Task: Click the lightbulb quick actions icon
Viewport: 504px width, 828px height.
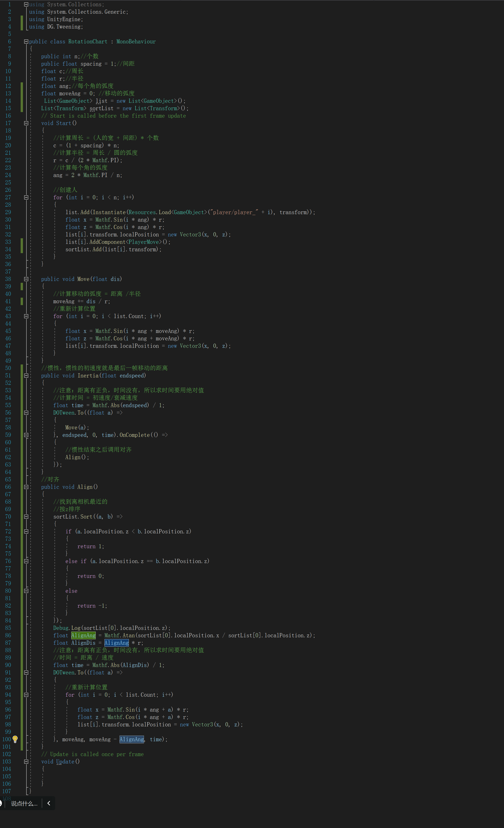Action: (x=15, y=739)
